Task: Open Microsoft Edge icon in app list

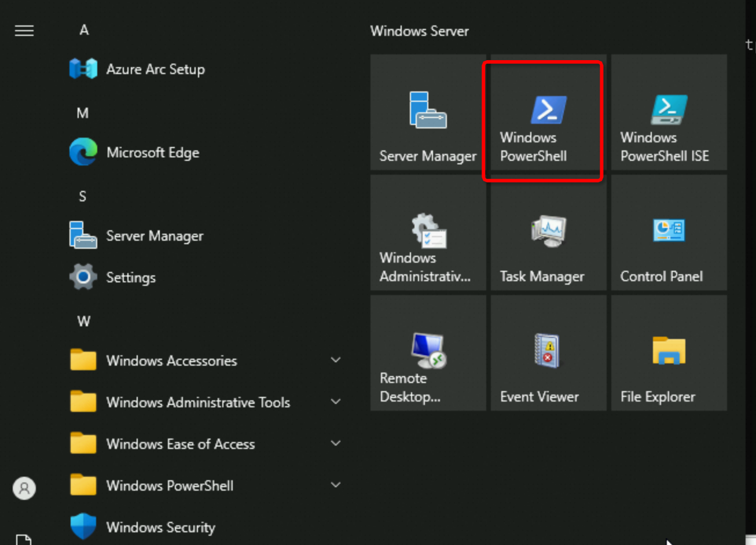Action: click(83, 152)
